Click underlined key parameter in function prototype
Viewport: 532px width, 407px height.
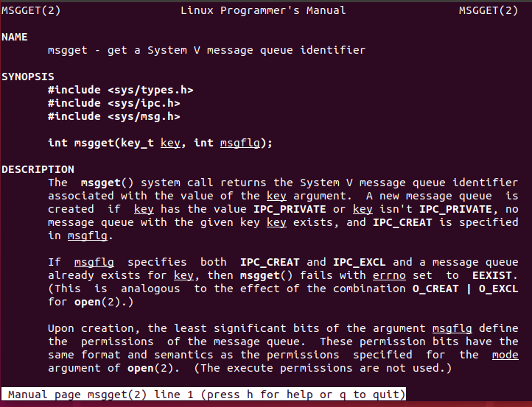170,144
